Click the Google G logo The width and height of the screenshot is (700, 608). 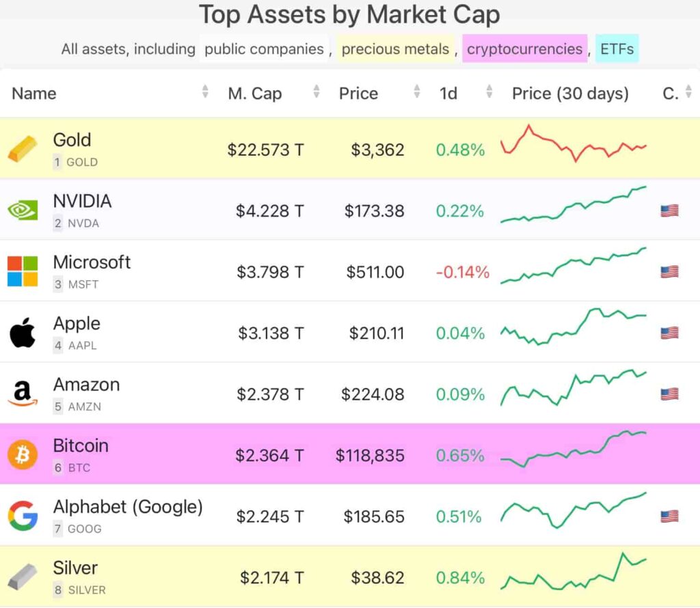pos(23,516)
